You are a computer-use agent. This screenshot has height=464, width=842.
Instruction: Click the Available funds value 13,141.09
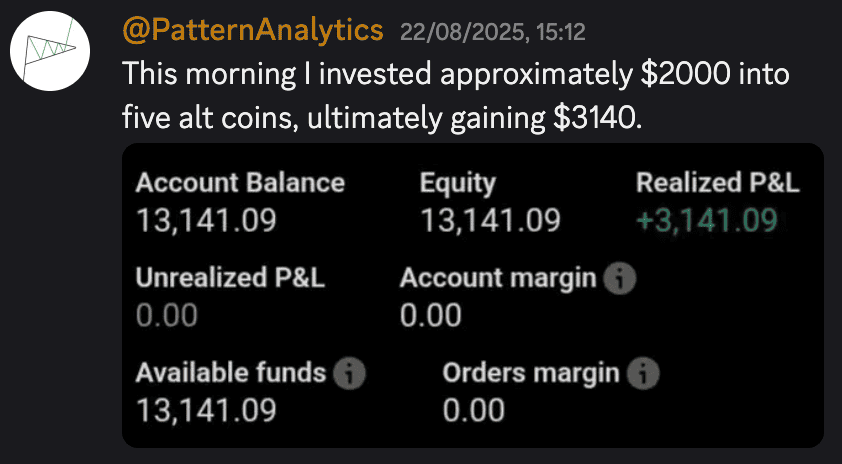[206, 410]
